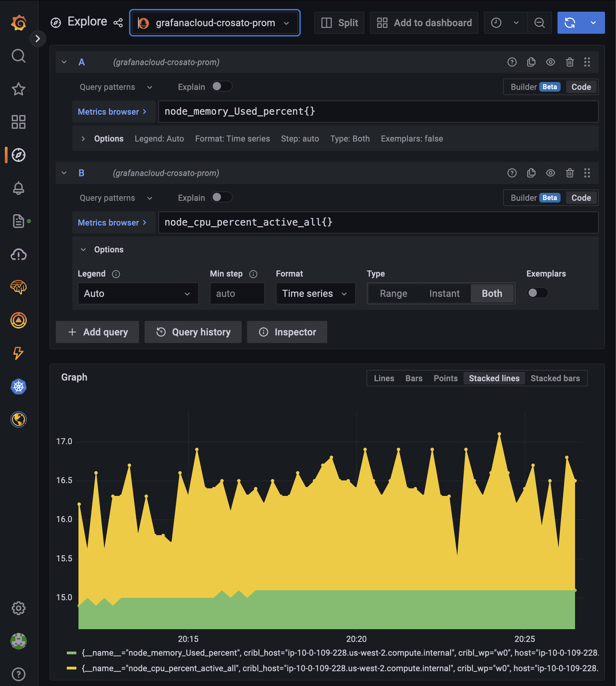The width and height of the screenshot is (616, 686).
Task: Hide query B response via eye icon
Action: click(x=550, y=173)
